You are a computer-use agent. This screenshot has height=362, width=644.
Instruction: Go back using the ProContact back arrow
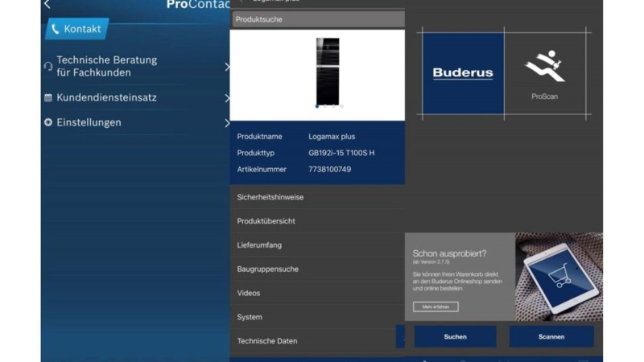pos(47,4)
